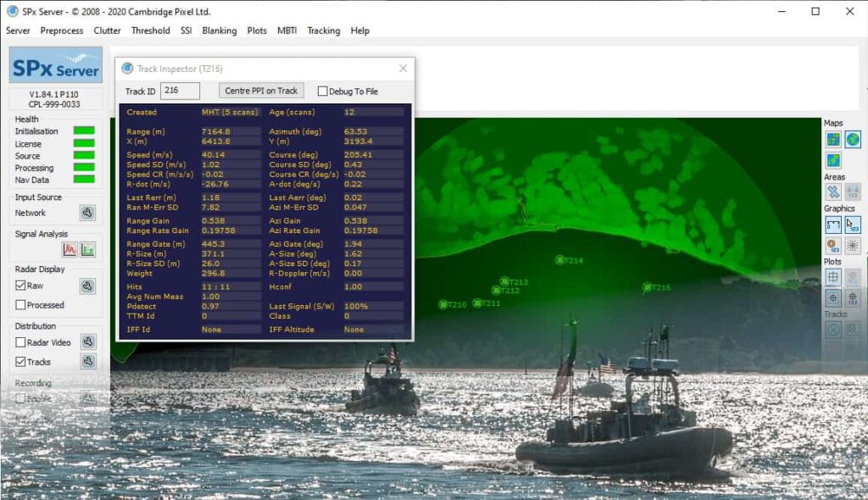This screenshot has width=868, height=500.
Task: Click the Track ID field showing 216
Action: (180, 91)
